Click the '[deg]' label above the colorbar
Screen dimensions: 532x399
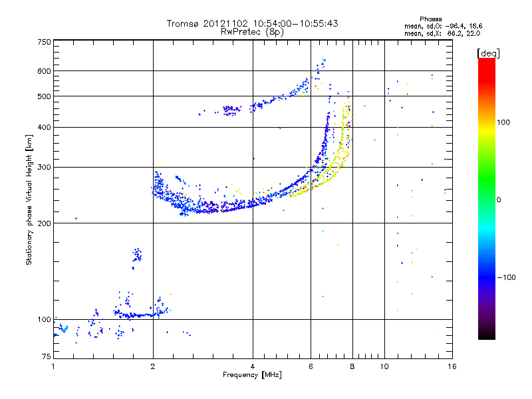click(x=488, y=53)
